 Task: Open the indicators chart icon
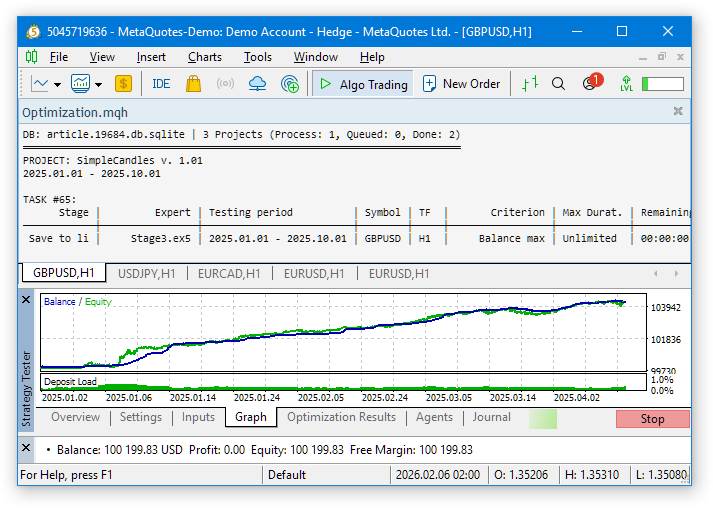80,84
